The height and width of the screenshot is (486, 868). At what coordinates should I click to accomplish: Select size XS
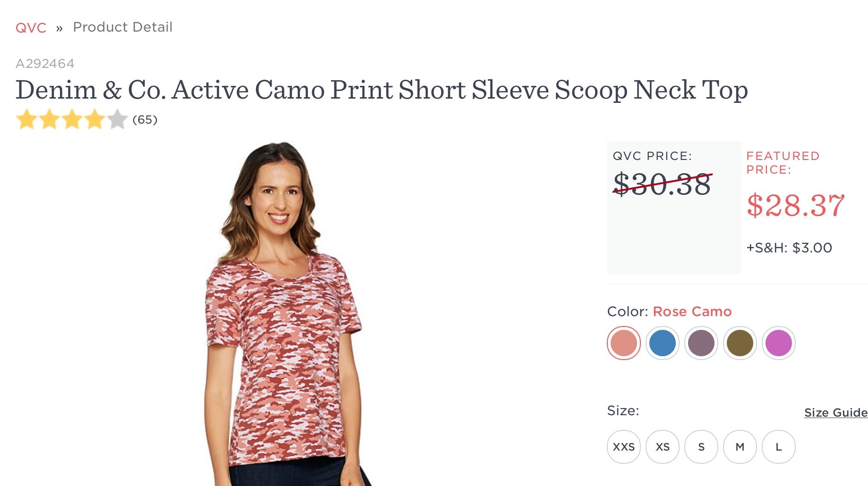[662, 447]
